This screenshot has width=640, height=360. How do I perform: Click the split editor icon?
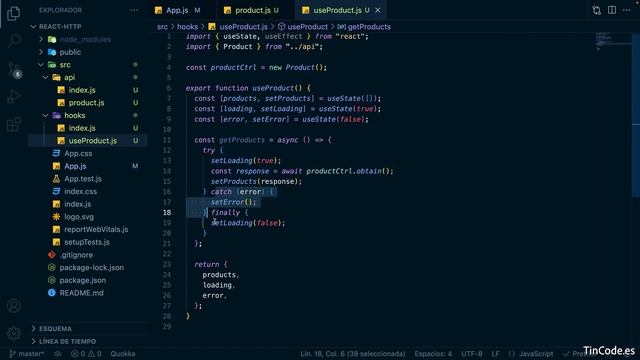pos(611,10)
